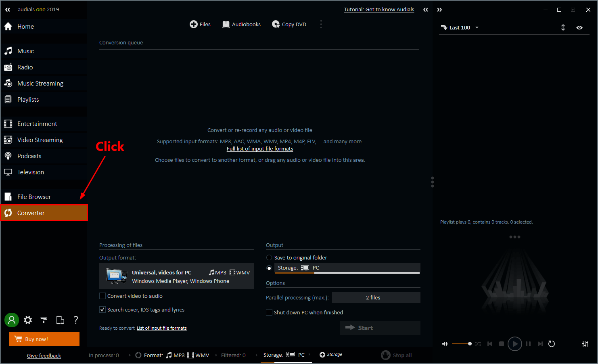Mute the player volume speaker icon
This screenshot has height=364, width=598.
click(445, 344)
